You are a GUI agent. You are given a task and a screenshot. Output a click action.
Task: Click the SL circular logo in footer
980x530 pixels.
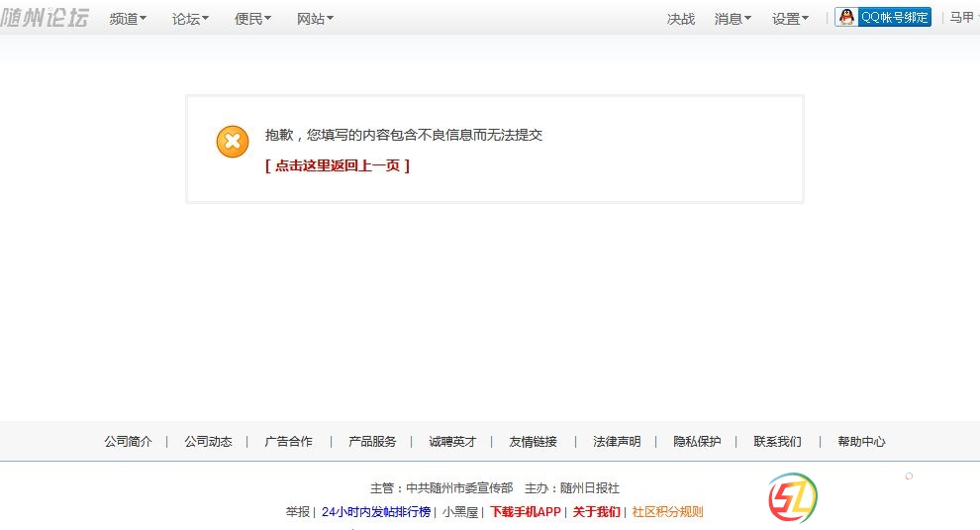793,498
